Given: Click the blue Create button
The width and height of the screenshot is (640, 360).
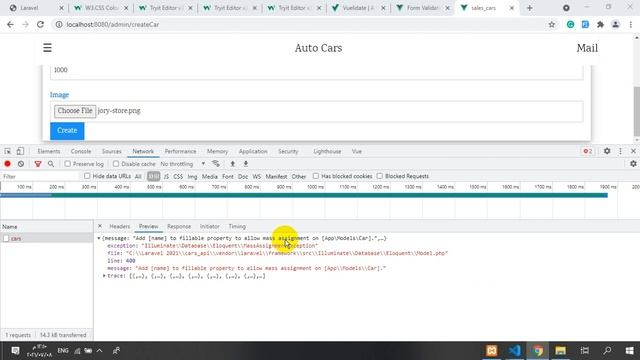Looking at the screenshot, I should 67,131.
